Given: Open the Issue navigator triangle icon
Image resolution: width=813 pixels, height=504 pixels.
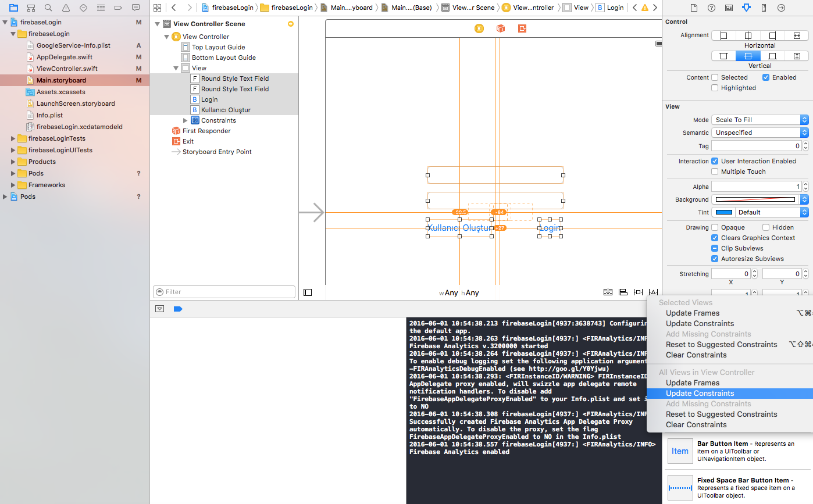Looking at the screenshot, I should click(x=66, y=8).
